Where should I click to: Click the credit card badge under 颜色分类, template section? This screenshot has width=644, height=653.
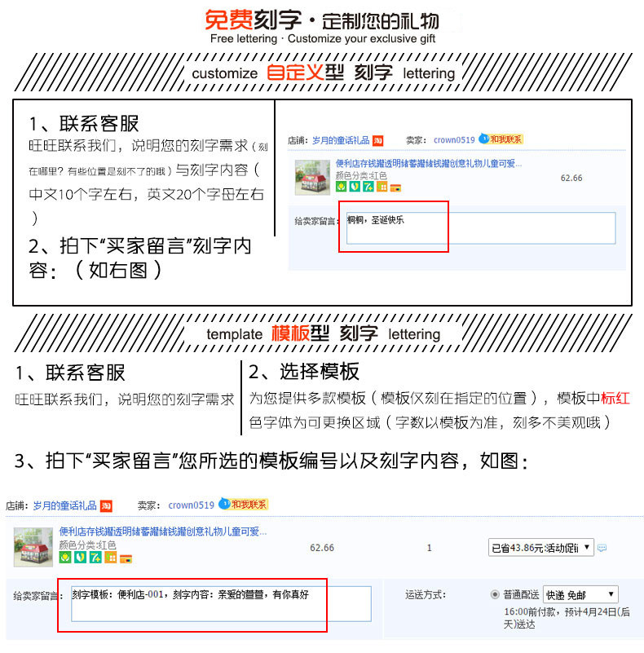(126, 558)
